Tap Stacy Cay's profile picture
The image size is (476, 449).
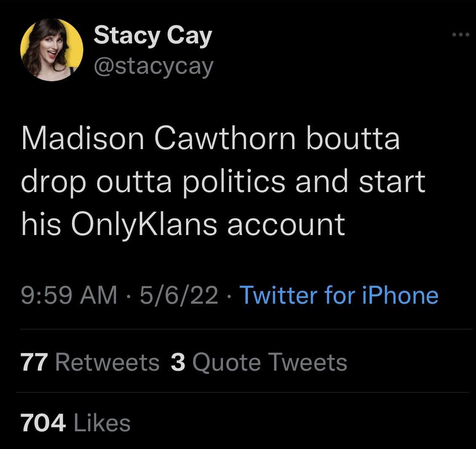coord(52,51)
